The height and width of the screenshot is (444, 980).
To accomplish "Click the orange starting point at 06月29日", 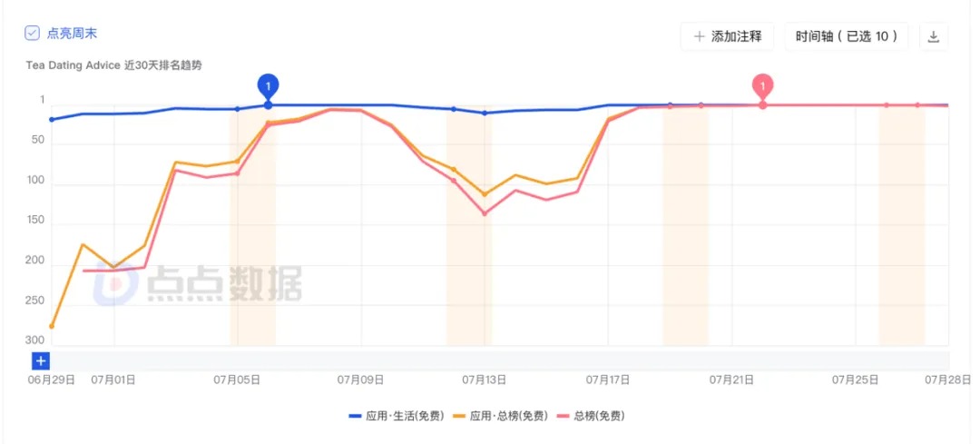I will coord(52,326).
